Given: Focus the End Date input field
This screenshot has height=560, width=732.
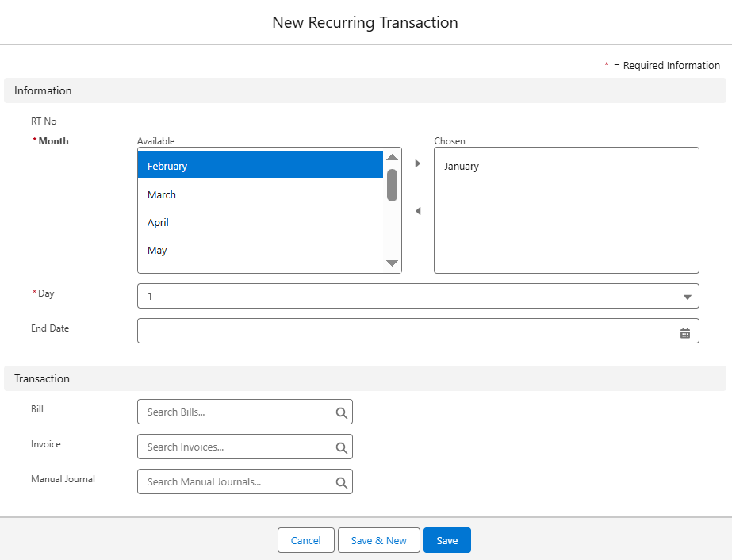Looking at the screenshot, I should pos(404,332).
